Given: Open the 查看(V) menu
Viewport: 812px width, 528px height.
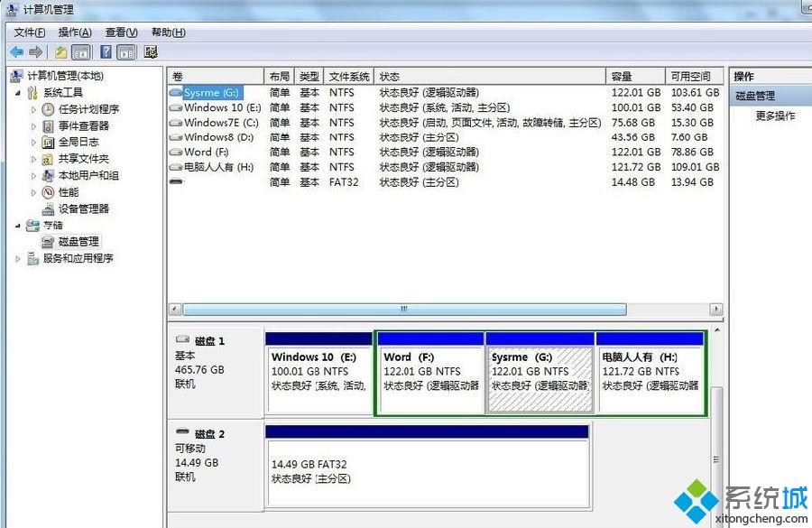Looking at the screenshot, I should coord(122,32).
